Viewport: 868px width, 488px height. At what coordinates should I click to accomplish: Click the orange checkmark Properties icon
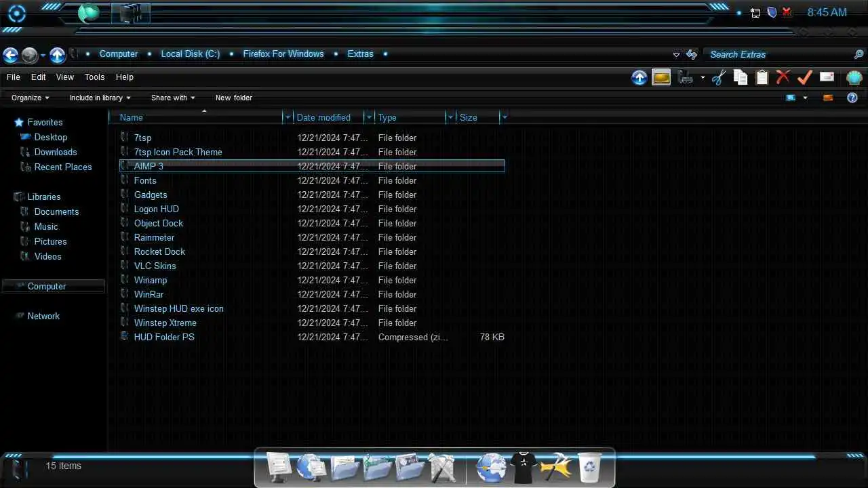[x=805, y=77]
